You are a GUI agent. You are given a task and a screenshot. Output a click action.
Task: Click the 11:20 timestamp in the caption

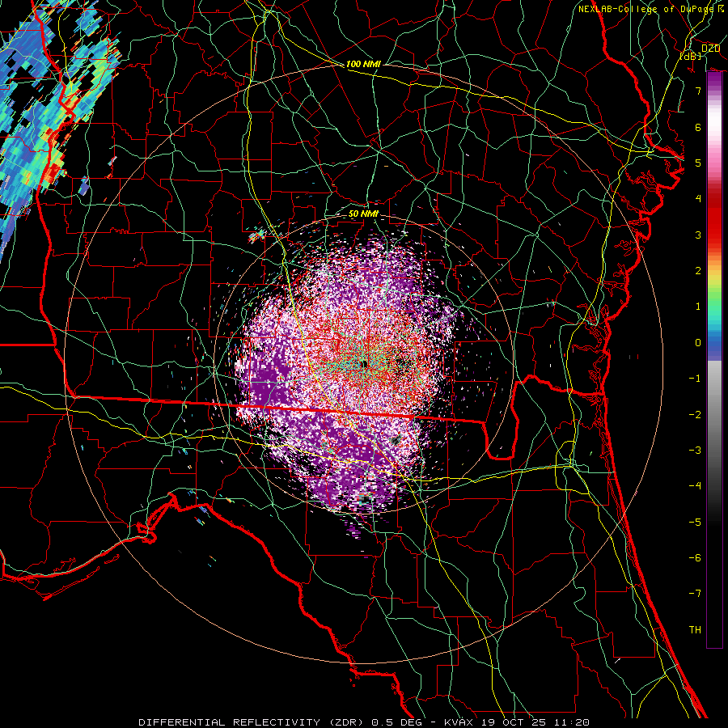click(574, 722)
